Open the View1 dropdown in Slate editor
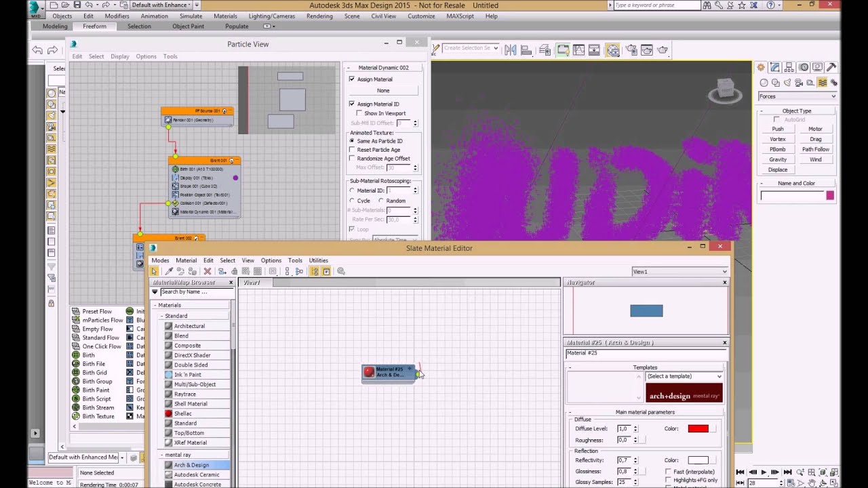 (679, 272)
